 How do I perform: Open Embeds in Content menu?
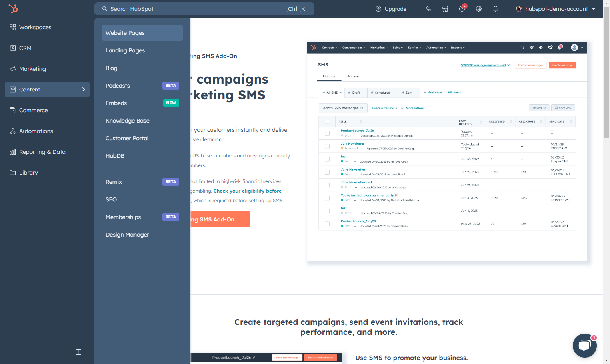click(x=142, y=103)
